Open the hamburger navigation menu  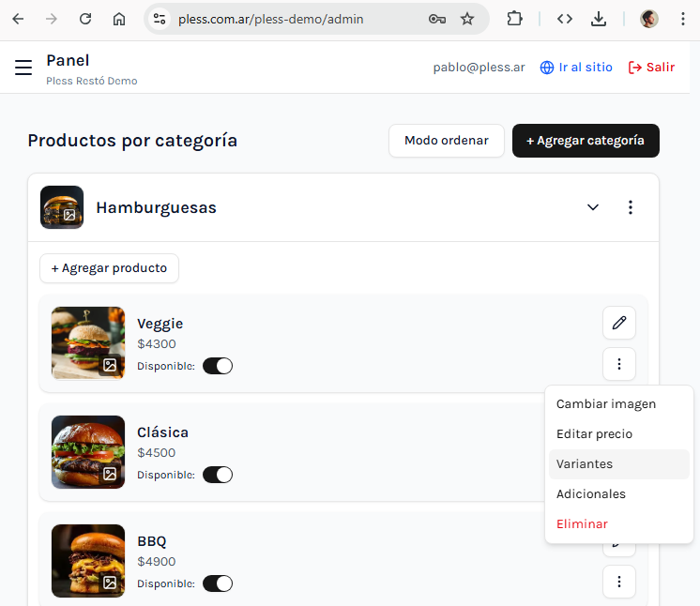click(23, 68)
